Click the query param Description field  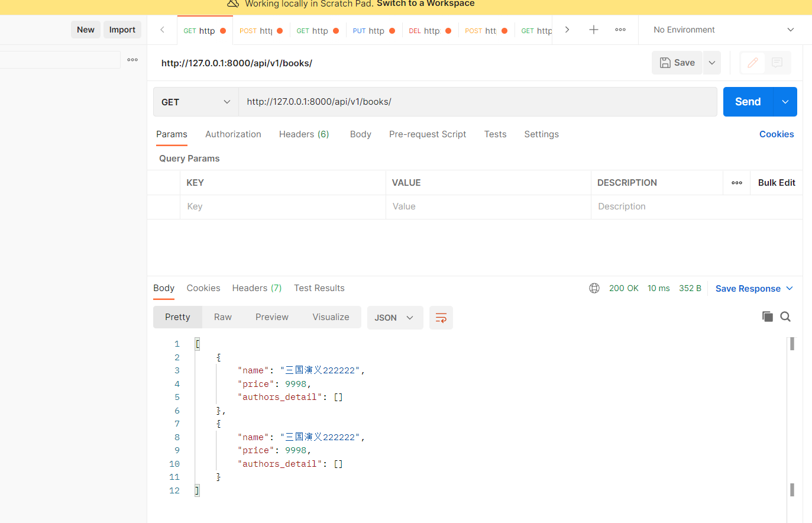[x=697, y=206]
